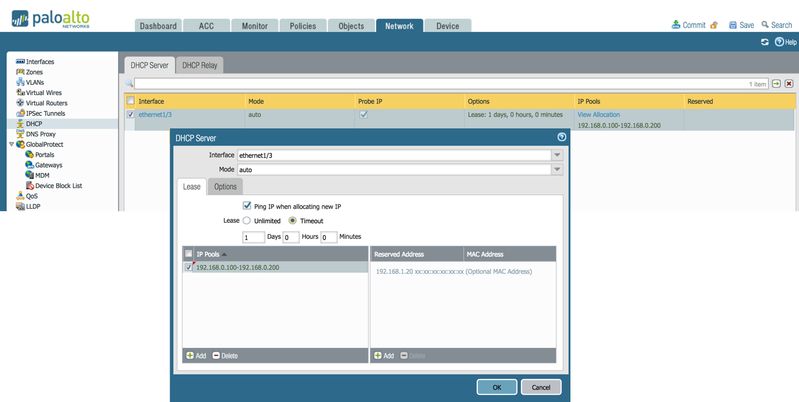Viewport: 799px width, 402px height.
Task: Click the Minutes input field
Action: point(329,237)
